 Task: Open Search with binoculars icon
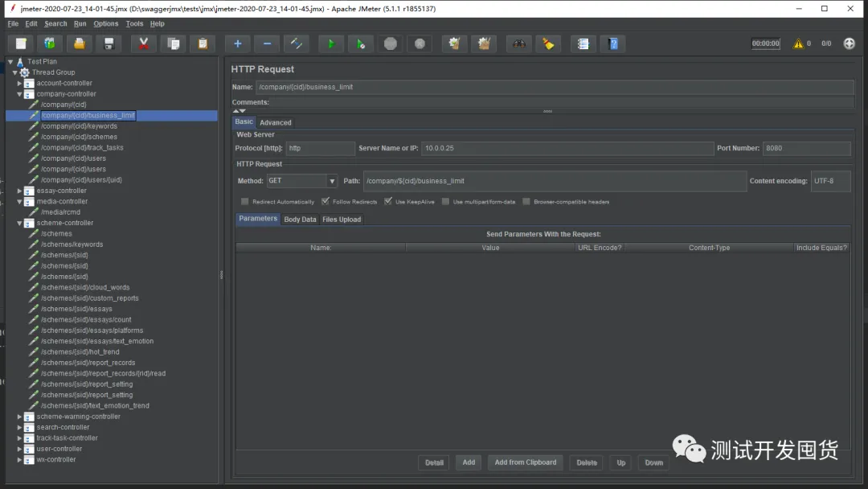(518, 43)
